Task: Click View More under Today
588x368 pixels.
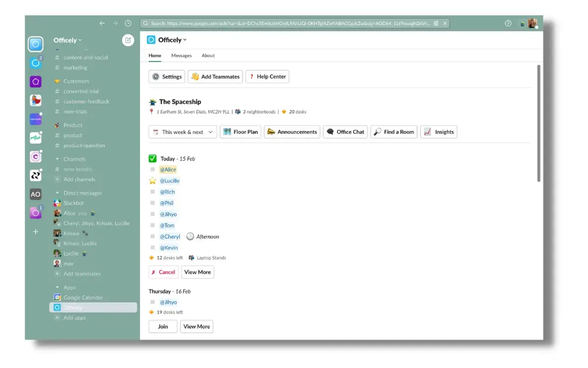Action: (197, 272)
